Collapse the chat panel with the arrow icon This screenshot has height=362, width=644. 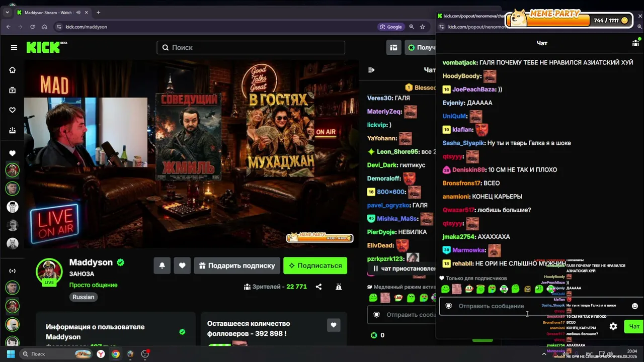pyautogui.click(x=371, y=70)
